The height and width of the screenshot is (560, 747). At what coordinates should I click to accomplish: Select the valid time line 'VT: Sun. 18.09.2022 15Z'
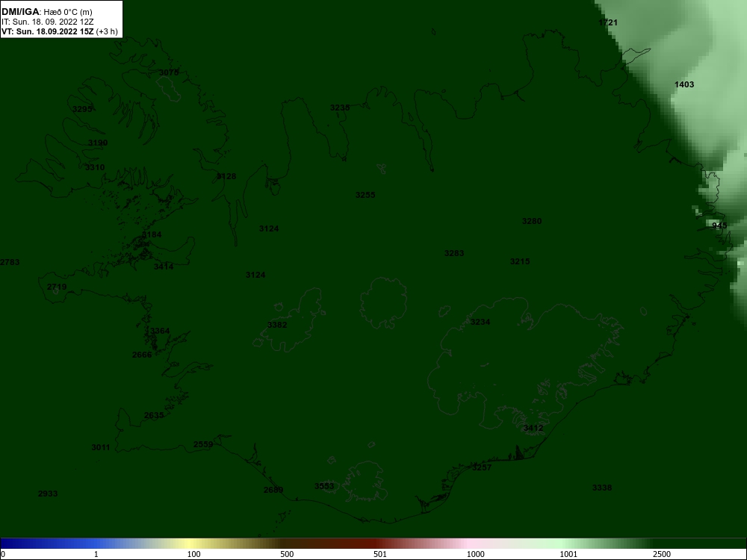click(48, 32)
